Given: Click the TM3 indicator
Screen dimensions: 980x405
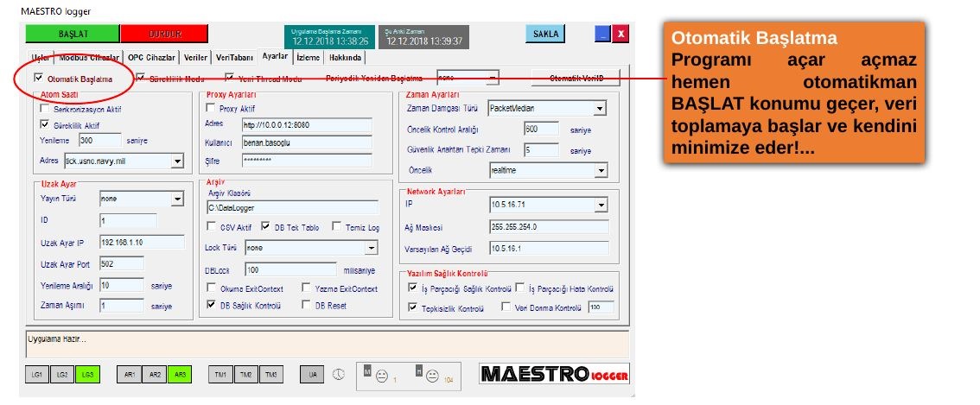Looking at the screenshot, I should pyautogui.click(x=270, y=375).
